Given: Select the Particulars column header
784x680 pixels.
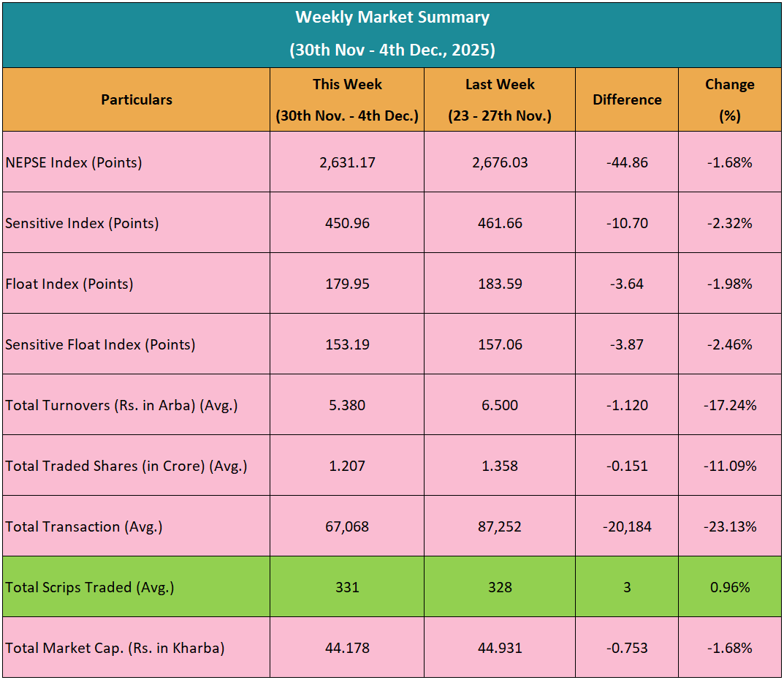Looking at the screenshot, I should (137, 99).
